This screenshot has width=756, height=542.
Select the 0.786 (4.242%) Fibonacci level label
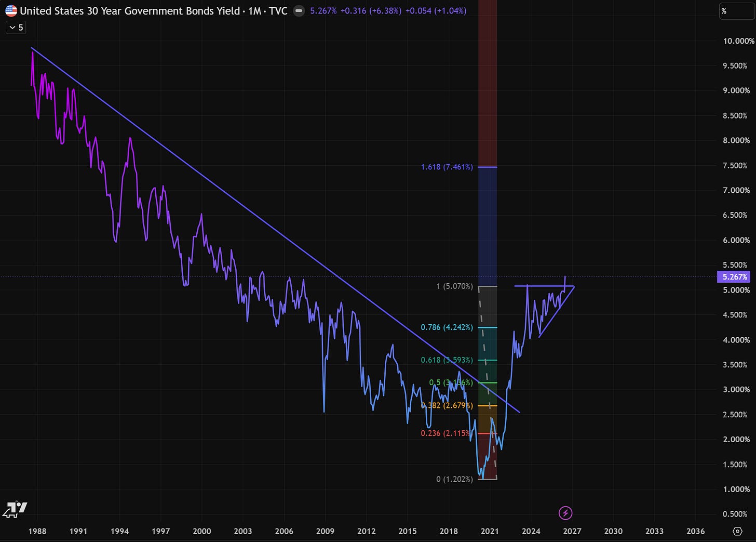(447, 327)
